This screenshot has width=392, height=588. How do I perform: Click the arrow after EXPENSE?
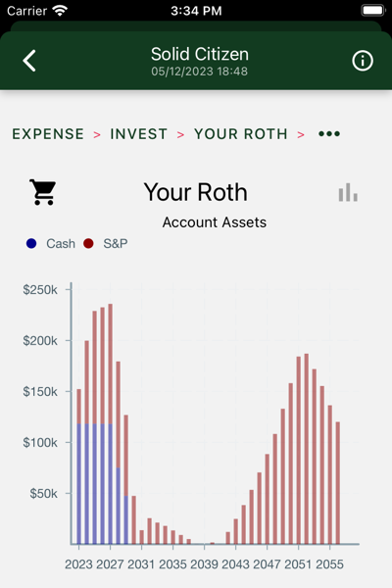click(x=97, y=134)
